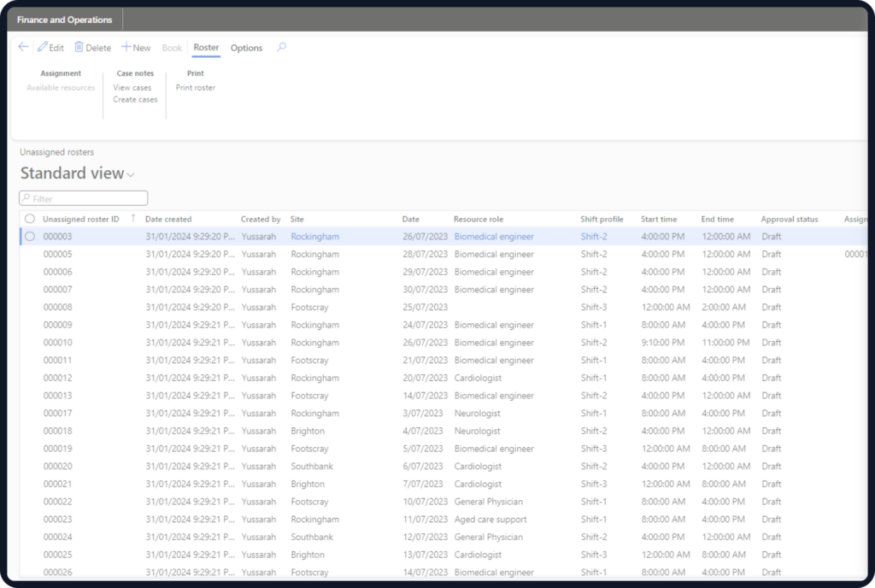Click the Date created column header
The width and height of the screenshot is (875, 588).
tap(168, 220)
